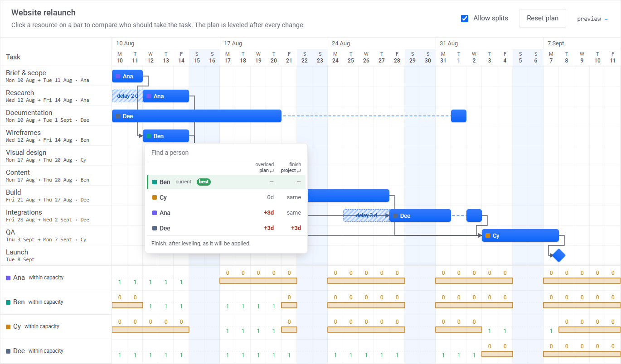This screenshot has width=621, height=364.
Task: Click the Integrations 'delay 3 d' hatched block
Action: click(366, 216)
